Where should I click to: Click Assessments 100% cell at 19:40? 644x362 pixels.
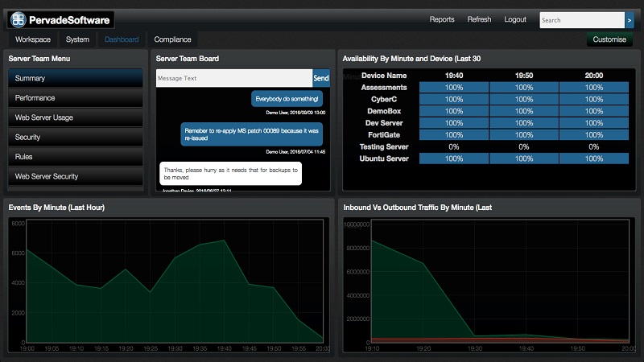click(454, 88)
